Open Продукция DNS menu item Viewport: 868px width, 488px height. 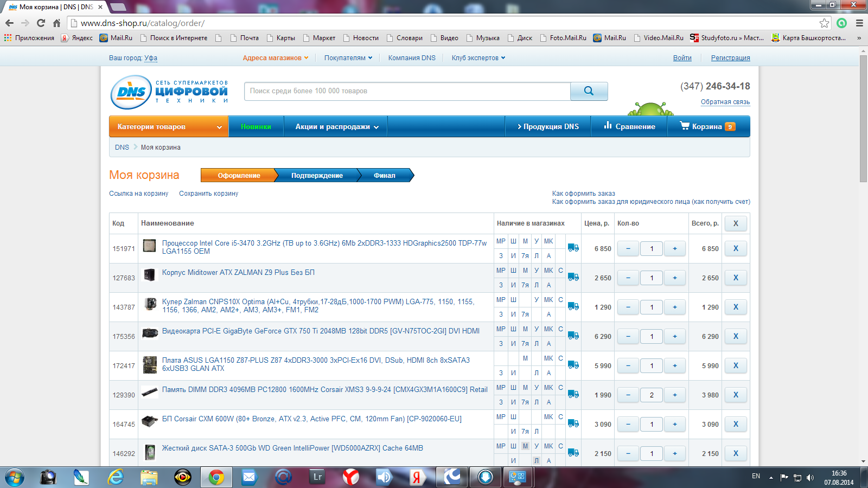(x=548, y=126)
